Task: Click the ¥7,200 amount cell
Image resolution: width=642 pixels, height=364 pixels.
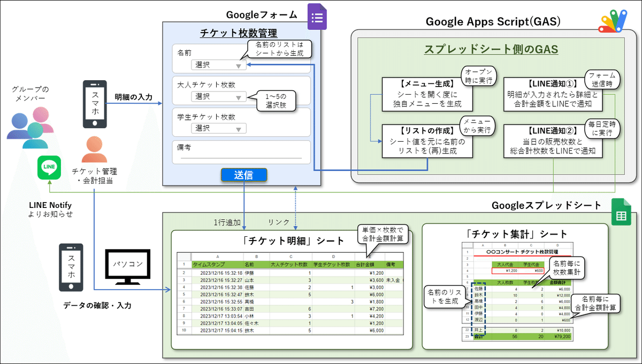Action: click(x=370, y=308)
